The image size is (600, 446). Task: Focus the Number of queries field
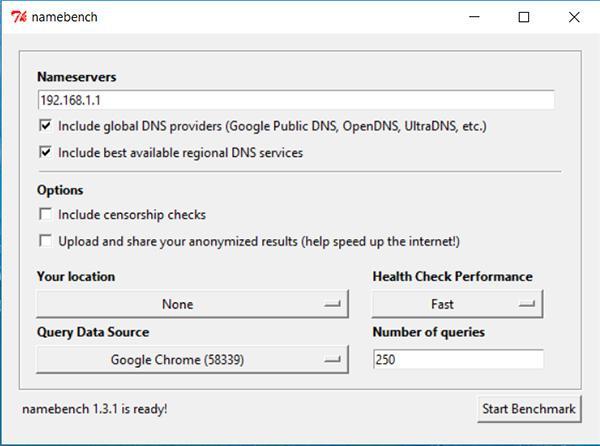pos(458,360)
